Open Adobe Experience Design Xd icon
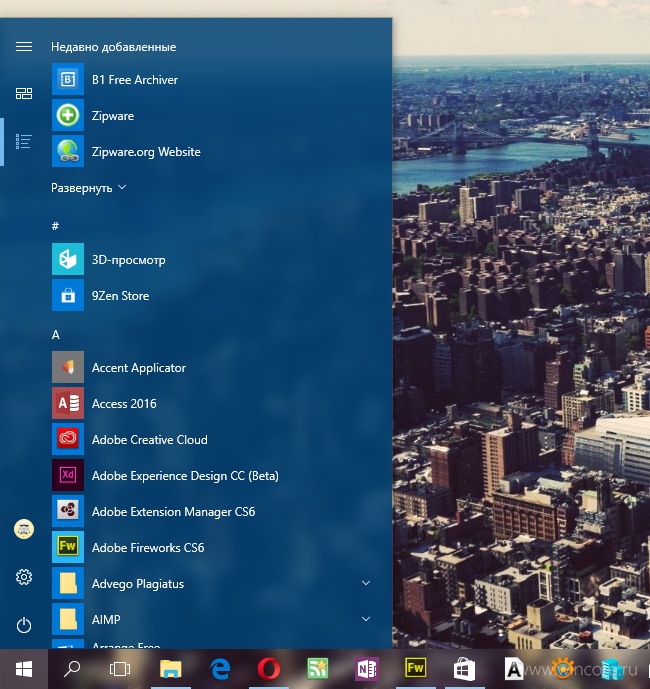The image size is (650, 689). pos(68,475)
